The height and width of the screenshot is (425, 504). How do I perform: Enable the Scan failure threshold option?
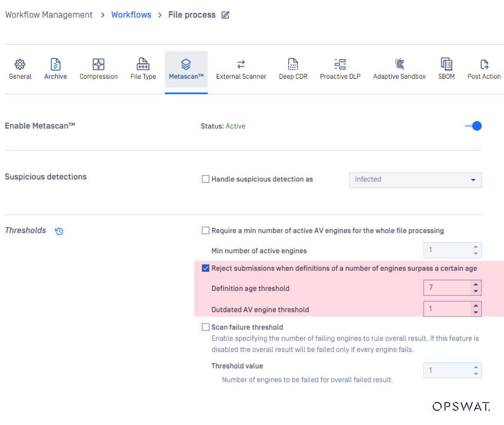pos(205,327)
